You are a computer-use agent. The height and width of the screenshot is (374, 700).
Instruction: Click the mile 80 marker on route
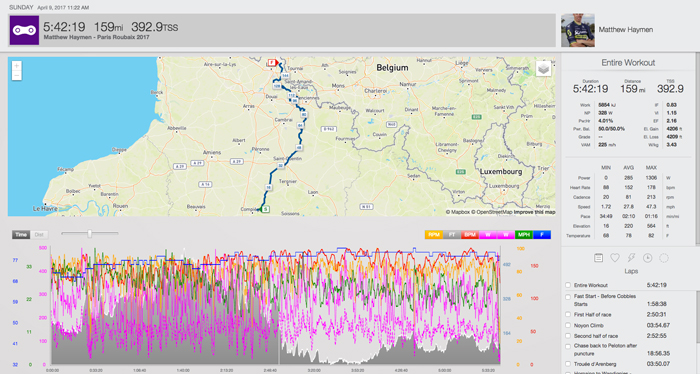pos(304,115)
